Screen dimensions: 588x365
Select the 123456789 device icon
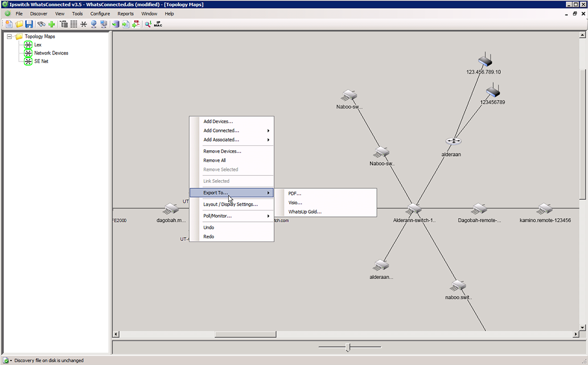(x=493, y=90)
